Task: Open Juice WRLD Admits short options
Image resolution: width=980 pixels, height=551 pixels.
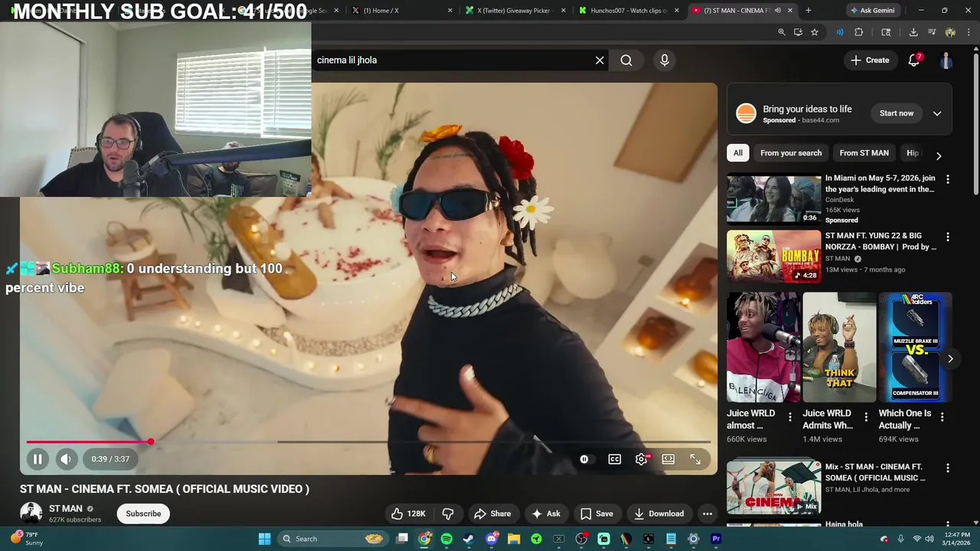Action: [x=866, y=417]
